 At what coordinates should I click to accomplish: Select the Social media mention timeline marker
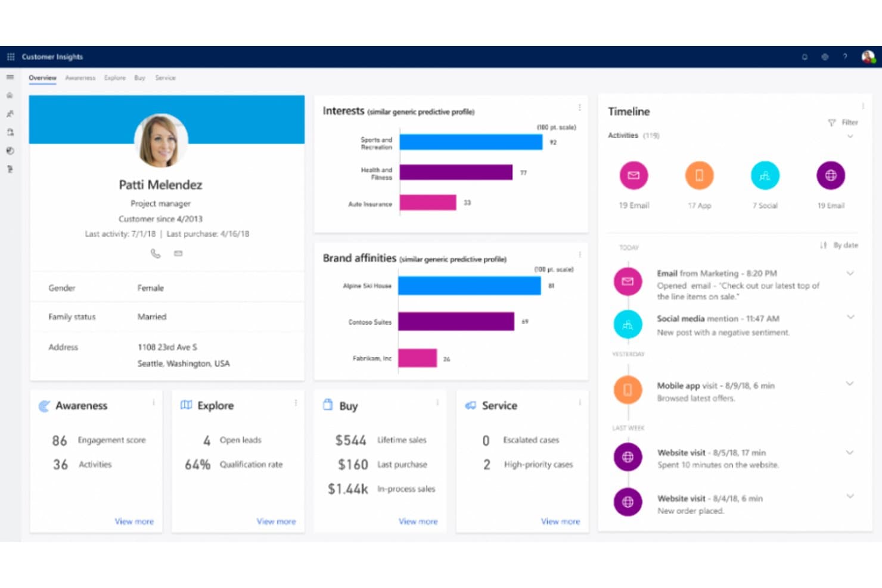(x=628, y=325)
